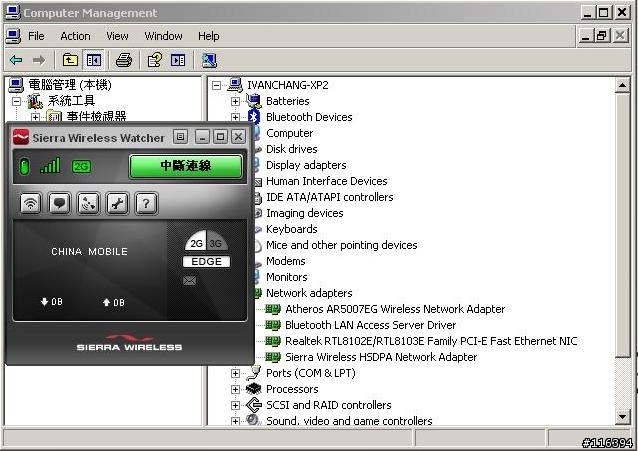
Task: Collapse the 系統工具 tree node
Action: (x=16, y=101)
